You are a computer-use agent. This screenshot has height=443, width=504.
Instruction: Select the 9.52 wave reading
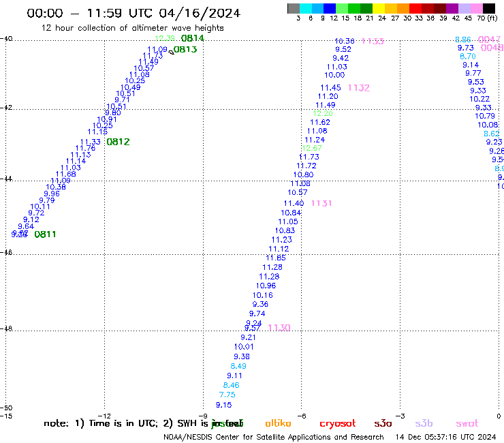click(343, 50)
